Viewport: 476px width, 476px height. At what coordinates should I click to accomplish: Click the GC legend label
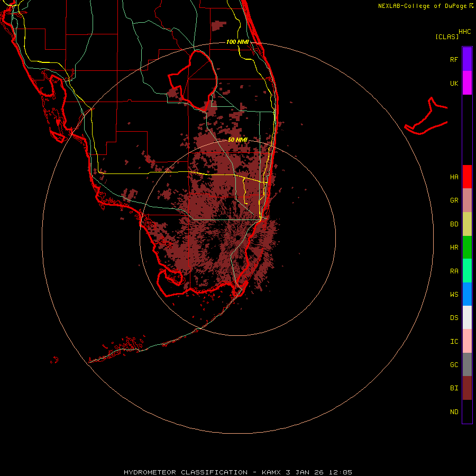(454, 365)
